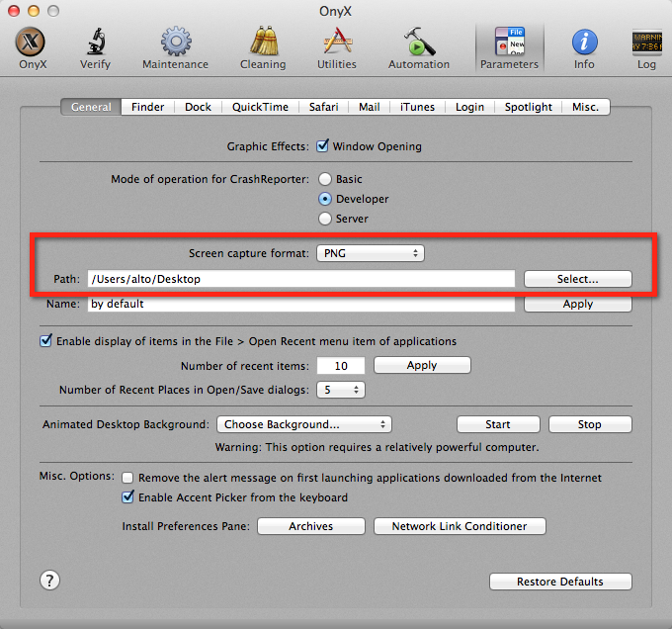Select Basic CrashReporter mode

(x=325, y=179)
